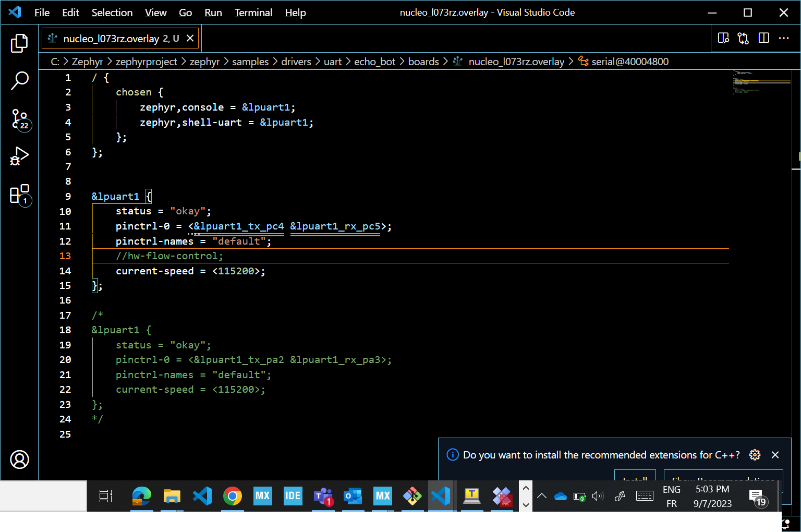
Task: Open Source Control view showing 22 changes
Action: [19, 119]
